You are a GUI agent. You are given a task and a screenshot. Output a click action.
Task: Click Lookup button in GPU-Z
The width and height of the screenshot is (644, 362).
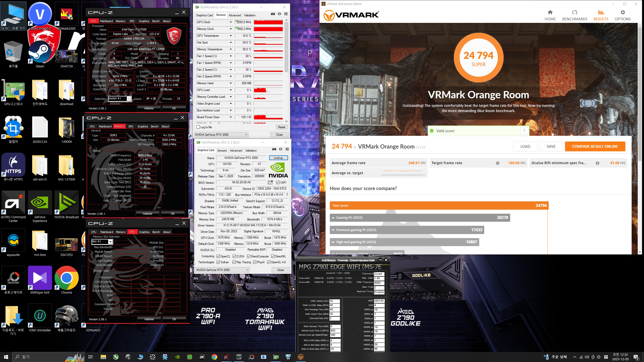(278, 158)
